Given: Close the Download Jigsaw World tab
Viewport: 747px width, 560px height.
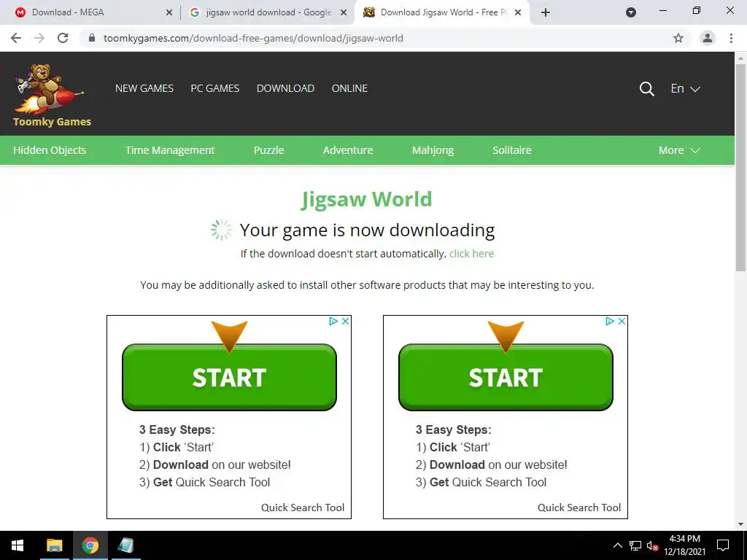Looking at the screenshot, I should (x=518, y=12).
